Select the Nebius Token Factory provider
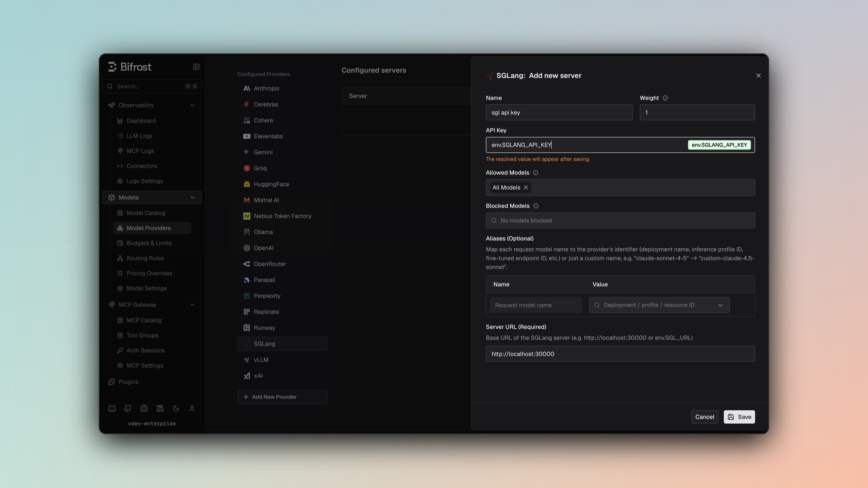The image size is (868, 488). [x=282, y=216]
